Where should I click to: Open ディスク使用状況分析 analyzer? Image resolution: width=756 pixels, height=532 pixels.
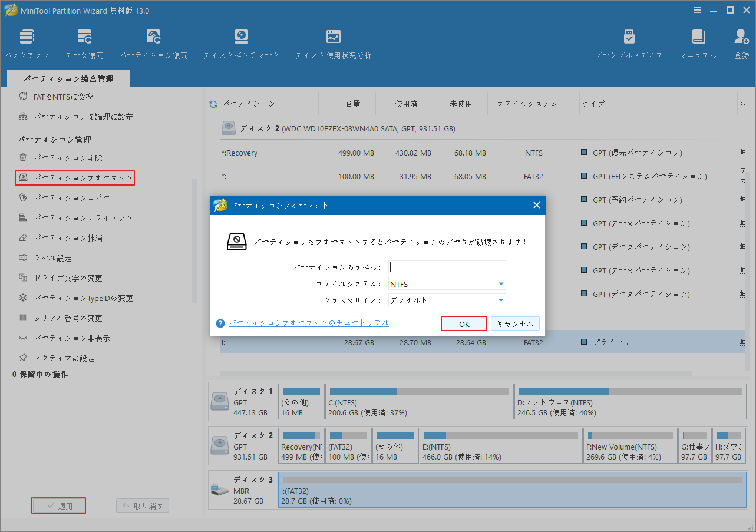pos(333,42)
